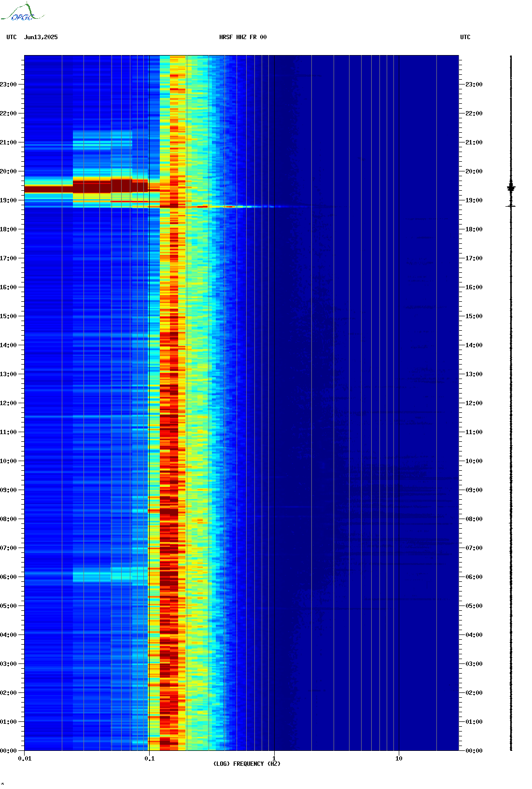Viewport: 532px width, 789px height.
Task: Click the left axis '19:00' time label
Action: [x=8, y=200]
